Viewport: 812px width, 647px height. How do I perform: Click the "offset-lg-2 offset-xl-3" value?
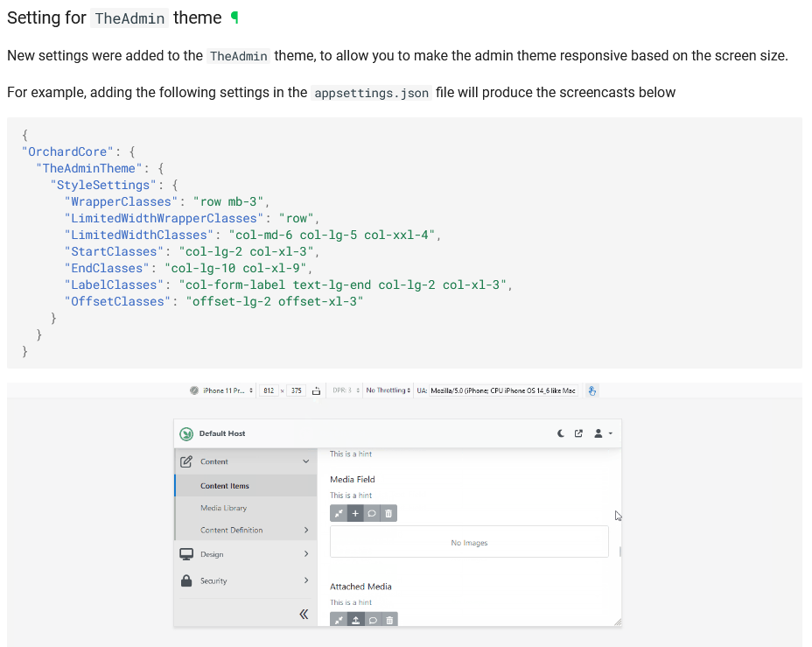[x=275, y=301]
